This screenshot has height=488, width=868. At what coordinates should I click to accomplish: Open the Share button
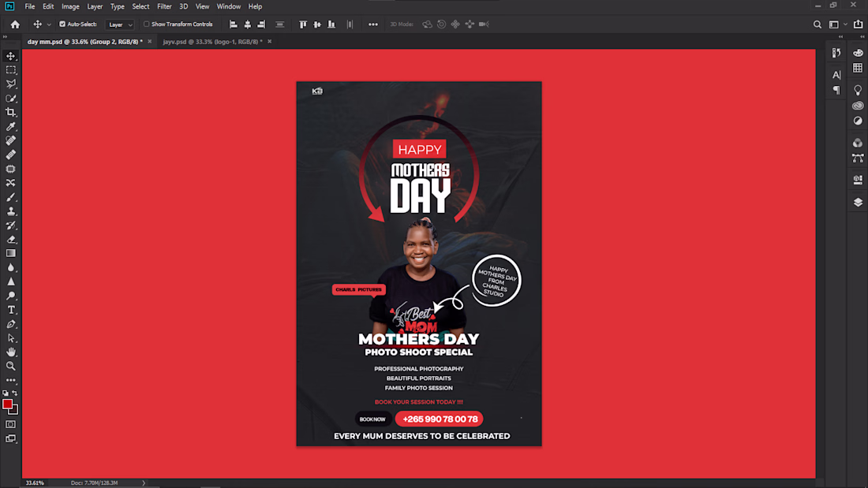pyautogui.click(x=858, y=24)
